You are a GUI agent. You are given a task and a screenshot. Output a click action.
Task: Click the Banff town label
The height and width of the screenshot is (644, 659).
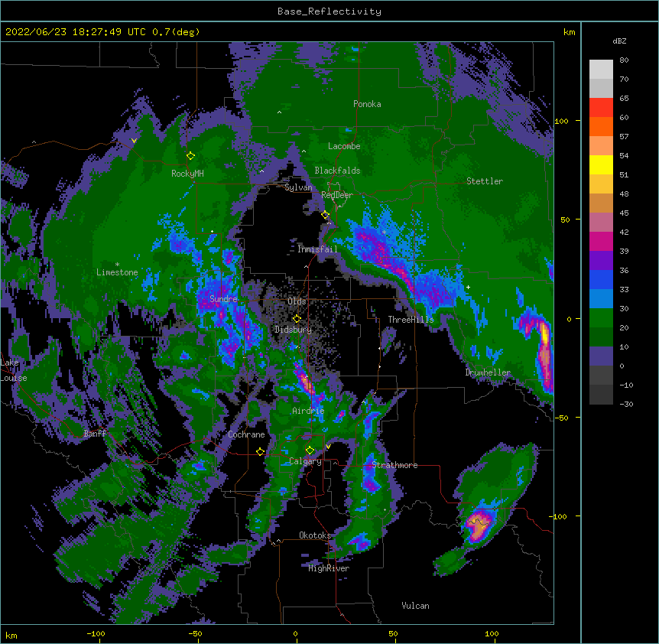pos(95,434)
